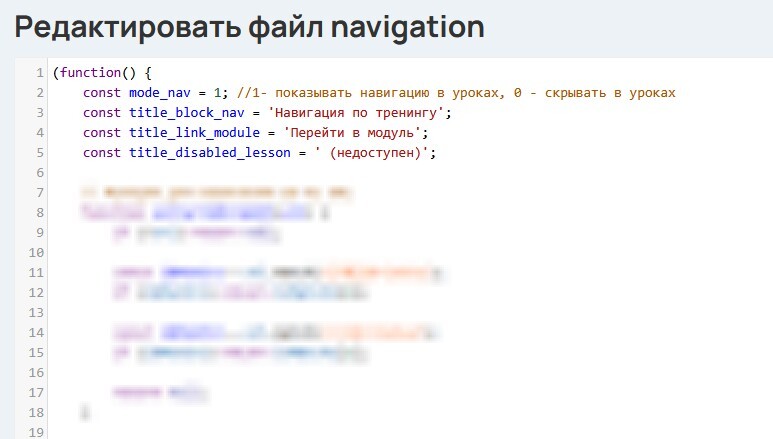The height and width of the screenshot is (439, 773).
Task: Click line number 2 in the gutter
Action: tap(39, 93)
